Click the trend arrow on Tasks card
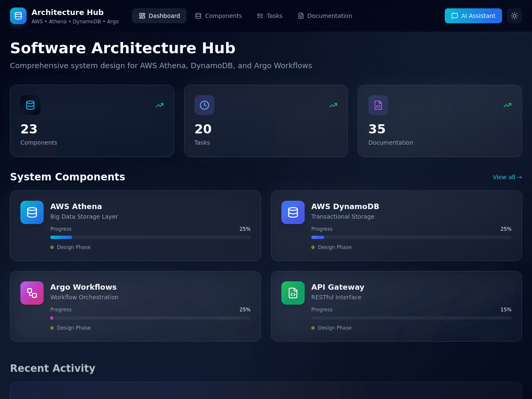Screen dimensions: 532x399 point(333,105)
